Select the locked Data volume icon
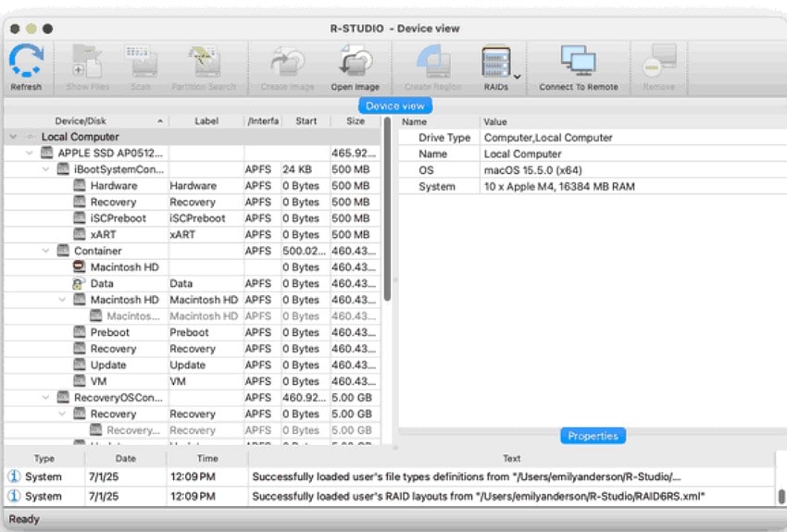The width and height of the screenshot is (787, 532). coord(79,283)
